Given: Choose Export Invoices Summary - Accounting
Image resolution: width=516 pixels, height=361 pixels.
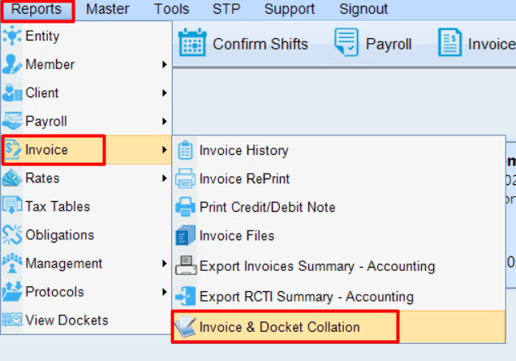Looking at the screenshot, I should point(339,266).
